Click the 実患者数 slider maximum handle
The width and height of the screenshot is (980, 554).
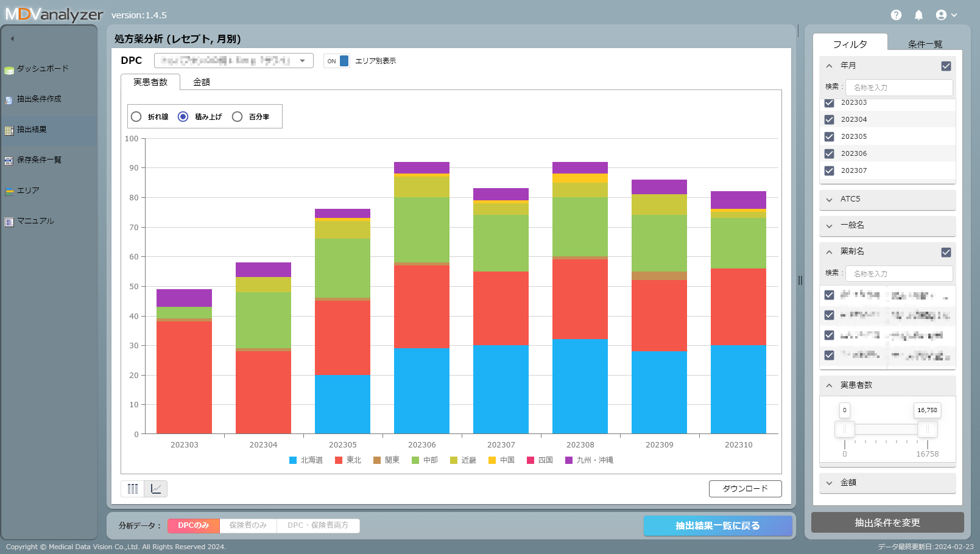coord(927,429)
